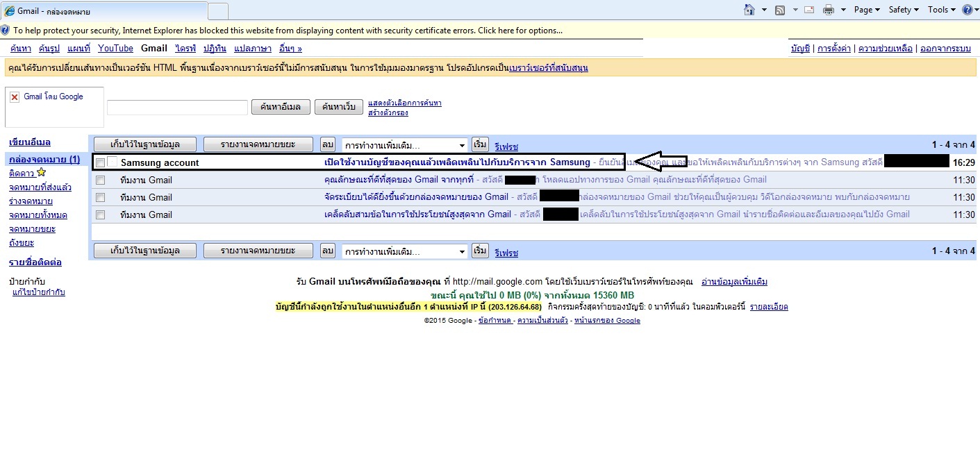Click the ค้นหาอีเมล button
The height and width of the screenshot is (463, 980).
click(281, 107)
